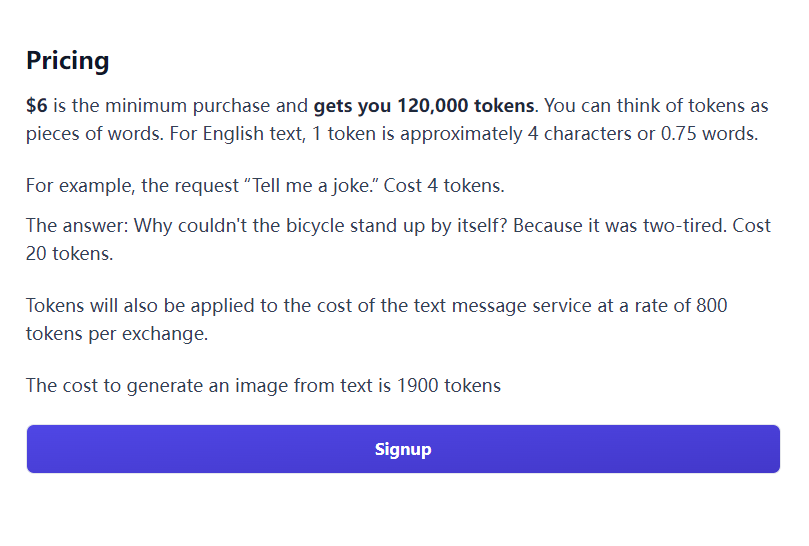Click the purple Signup button
Image resolution: width=809 pixels, height=546 pixels.
[403, 449]
